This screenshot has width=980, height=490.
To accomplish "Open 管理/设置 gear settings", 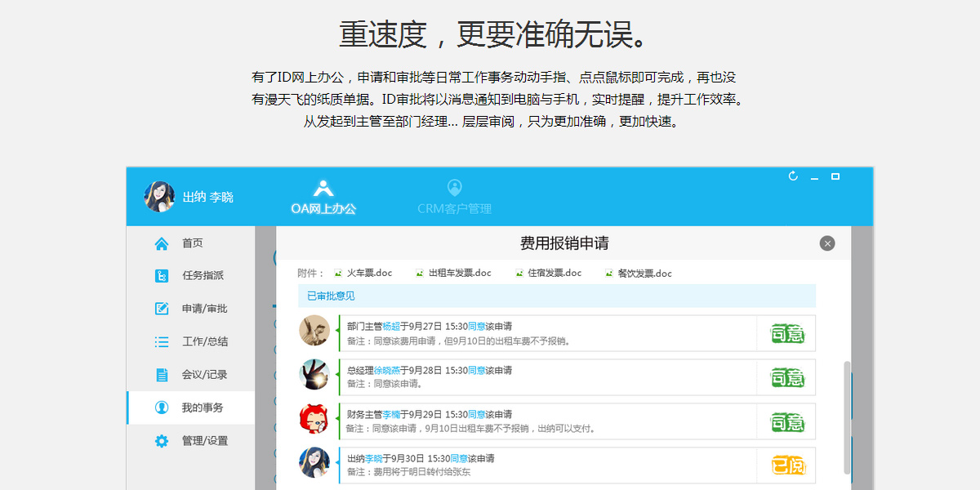I will [162, 441].
